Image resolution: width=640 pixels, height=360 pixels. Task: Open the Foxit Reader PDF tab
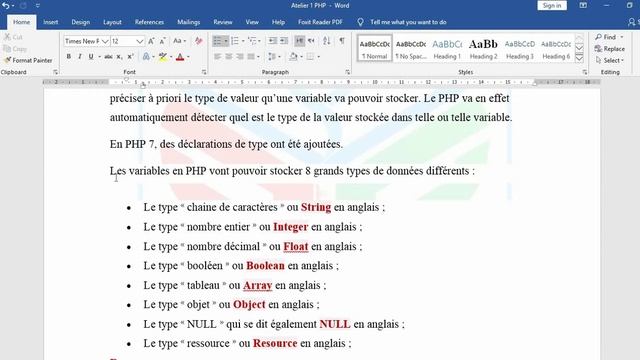[x=320, y=22]
